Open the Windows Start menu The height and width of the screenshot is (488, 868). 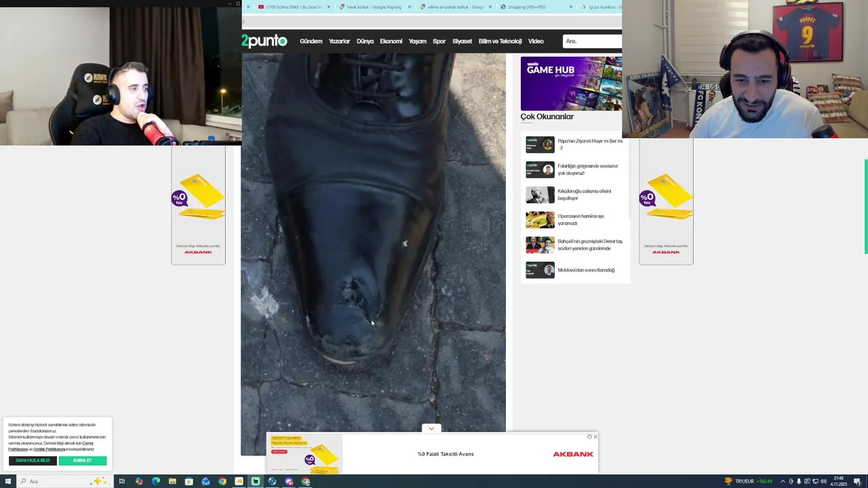pyautogui.click(x=8, y=481)
